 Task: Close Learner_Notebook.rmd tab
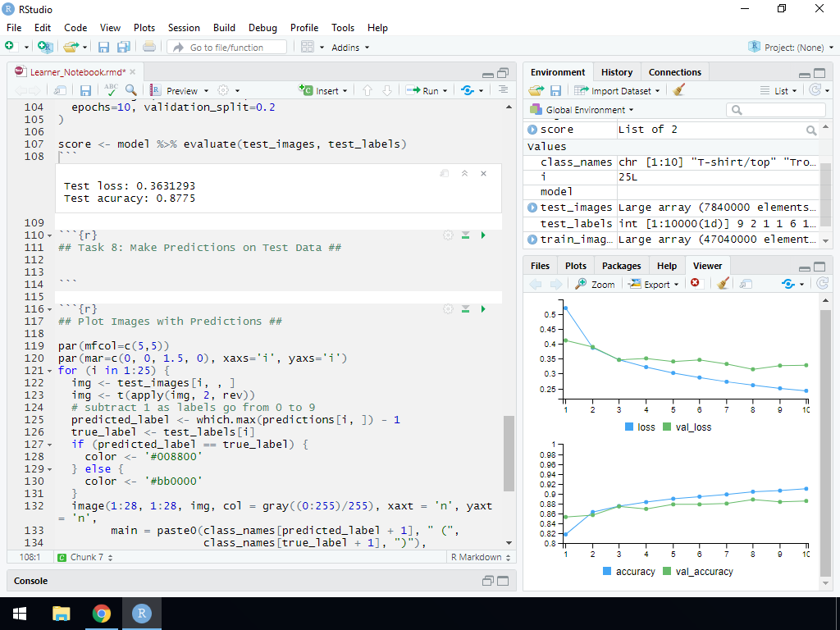(132, 72)
